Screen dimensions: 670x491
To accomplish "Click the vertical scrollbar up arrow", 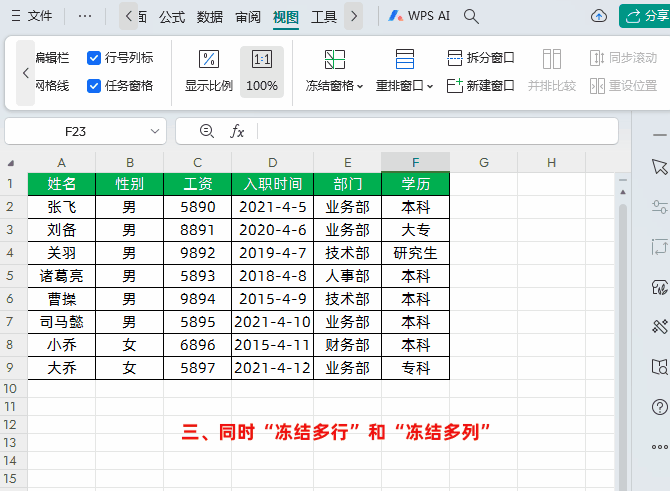I will [x=623, y=192].
